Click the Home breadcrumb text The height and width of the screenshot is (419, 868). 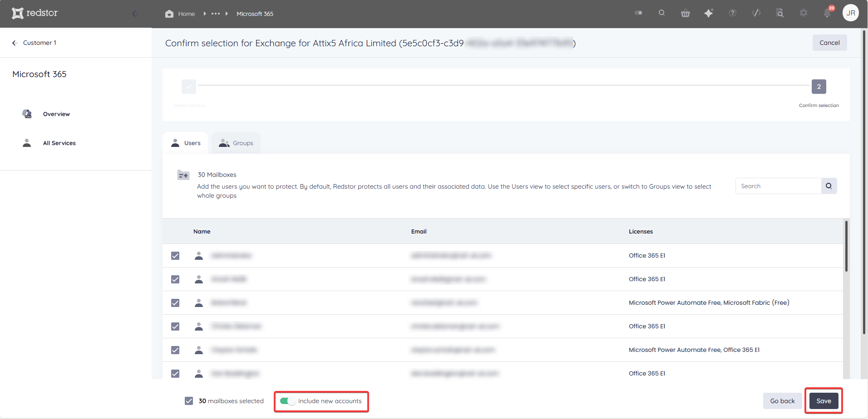click(186, 14)
